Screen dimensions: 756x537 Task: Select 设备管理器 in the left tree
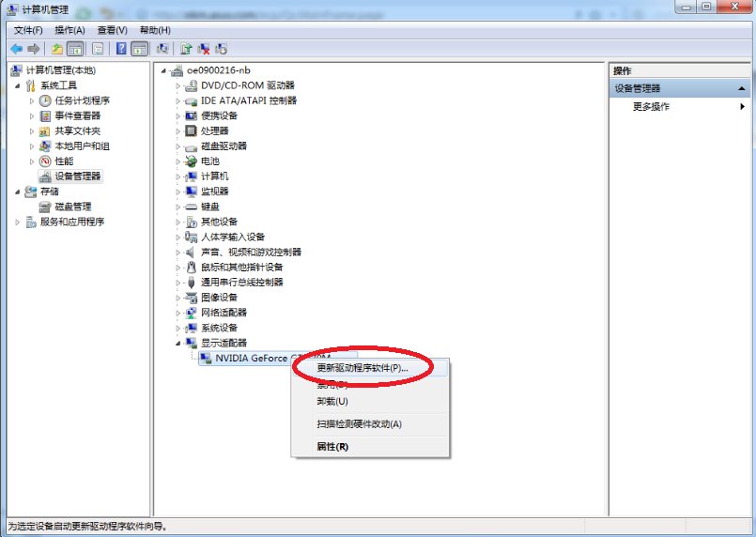78,176
